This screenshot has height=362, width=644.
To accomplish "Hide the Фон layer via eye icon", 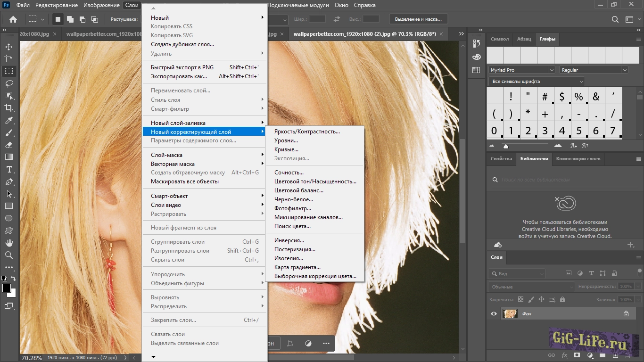I will pos(494,313).
